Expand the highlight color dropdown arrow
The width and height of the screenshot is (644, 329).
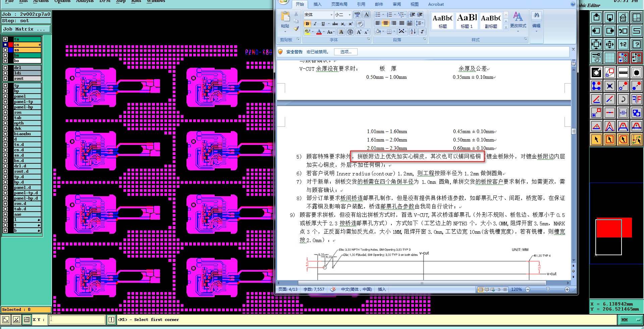pyautogui.click(x=313, y=32)
